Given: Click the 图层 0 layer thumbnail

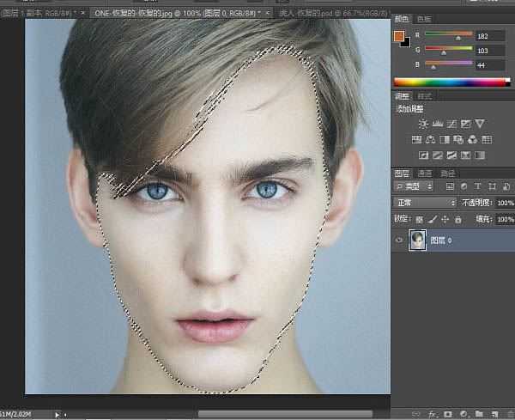Looking at the screenshot, I should click(418, 240).
